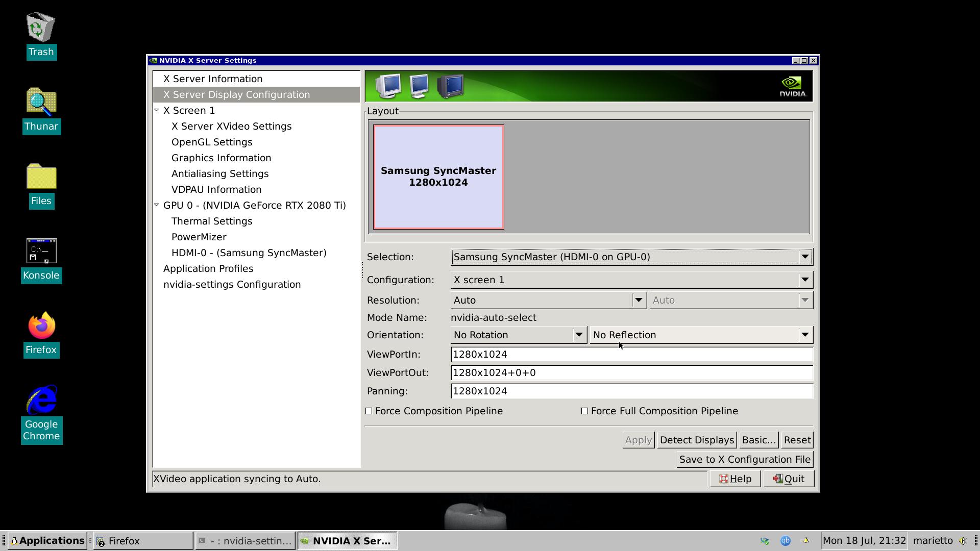Screen dimensions: 980x551
Task: Click the Files folder desktop icon
Action: (x=41, y=177)
